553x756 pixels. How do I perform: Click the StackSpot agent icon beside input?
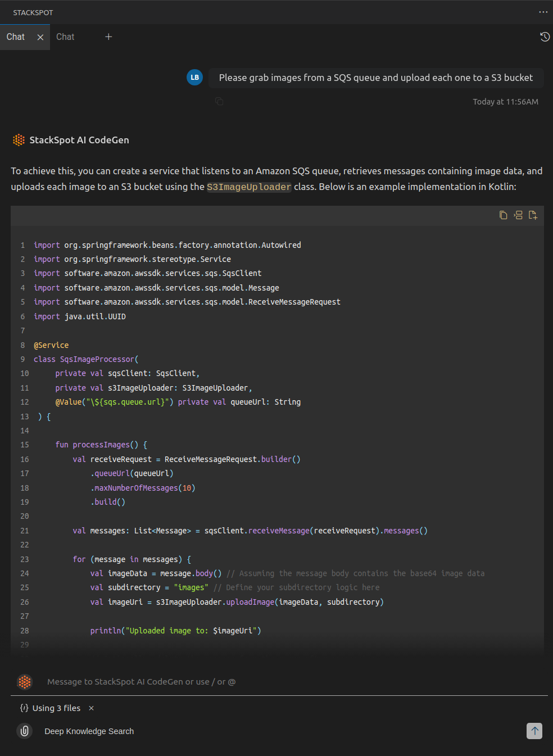pyautogui.click(x=25, y=682)
